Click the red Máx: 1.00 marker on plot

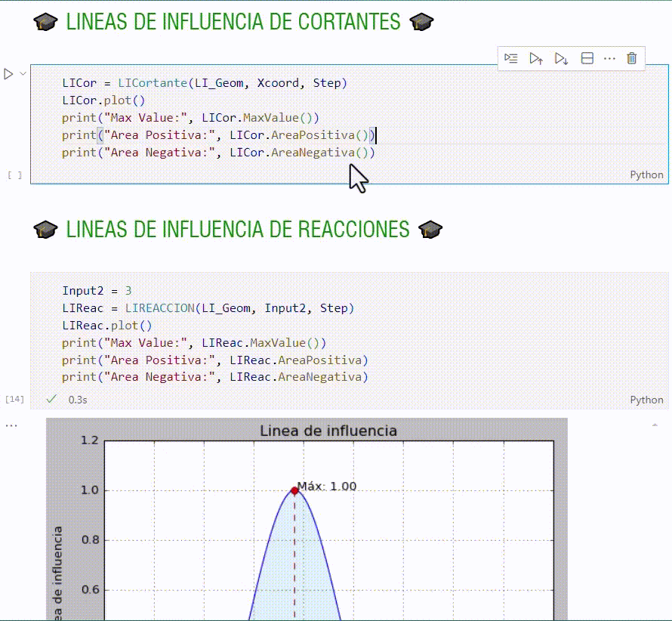pyautogui.click(x=294, y=490)
